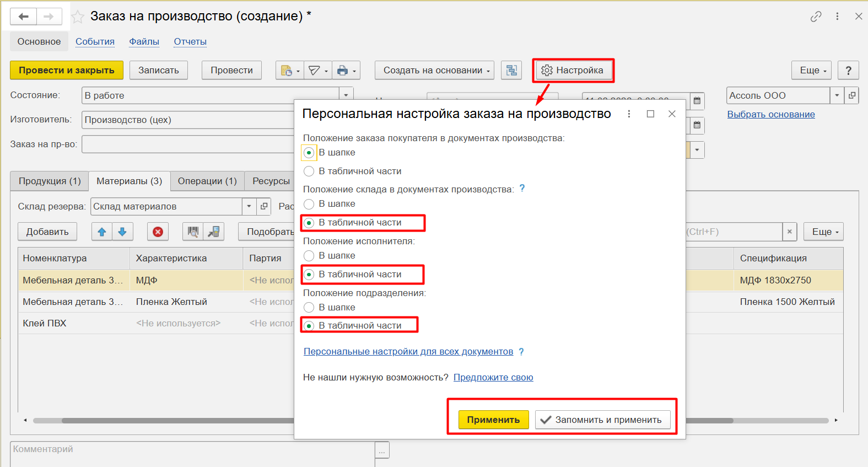868x467 pixels.
Task: Open the Настройка button
Action: pyautogui.click(x=573, y=71)
